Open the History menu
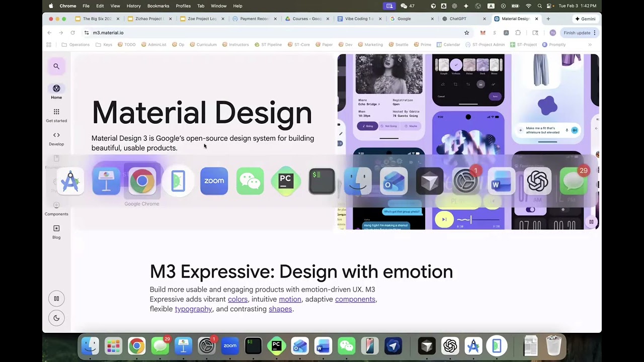Viewport: 644px width, 362px height. pyautogui.click(x=134, y=6)
